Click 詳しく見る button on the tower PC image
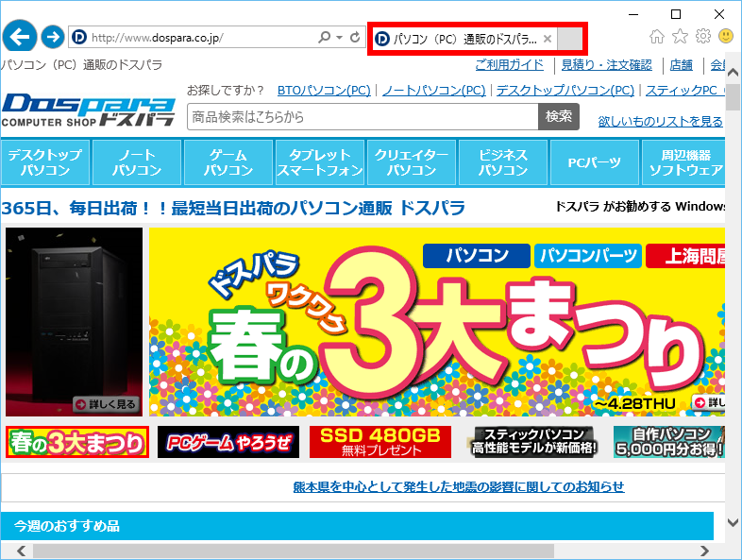The width and height of the screenshot is (742, 560). [106, 404]
